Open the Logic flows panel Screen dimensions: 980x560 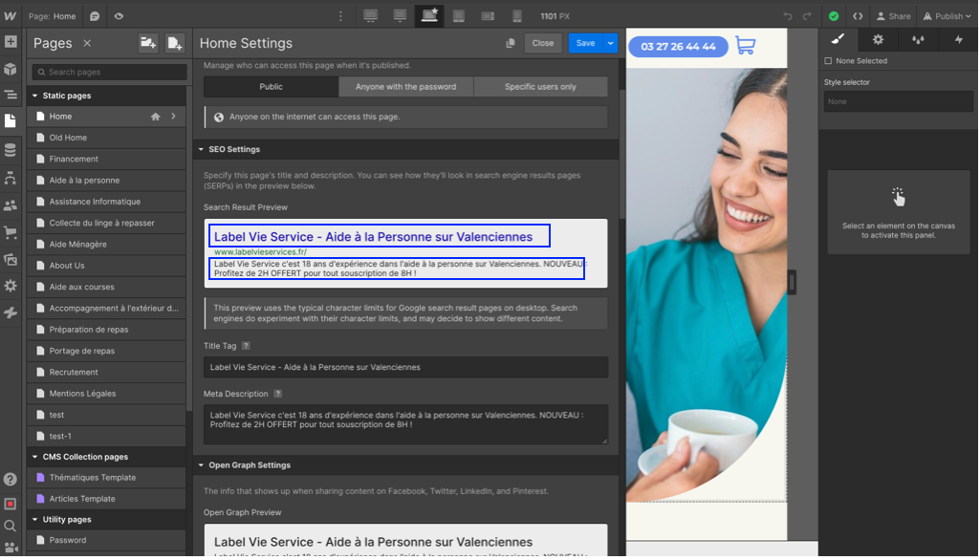click(10, 178)
